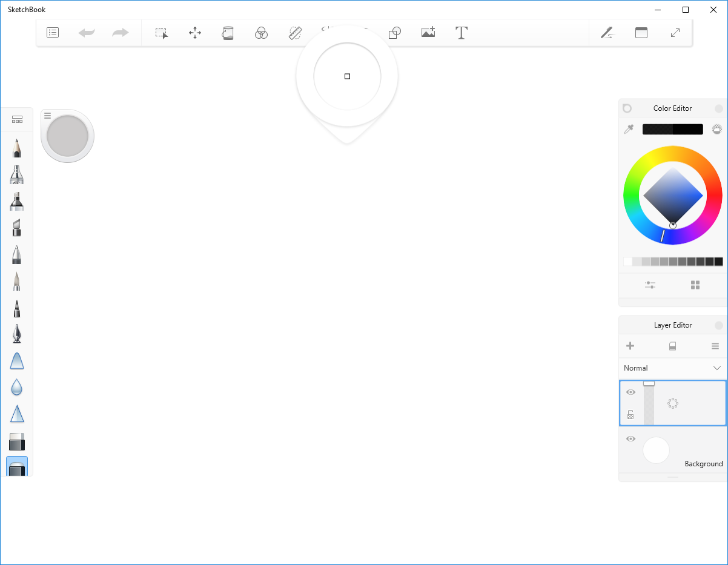Select the Flood Fill bucket tool

coord(228,33)
